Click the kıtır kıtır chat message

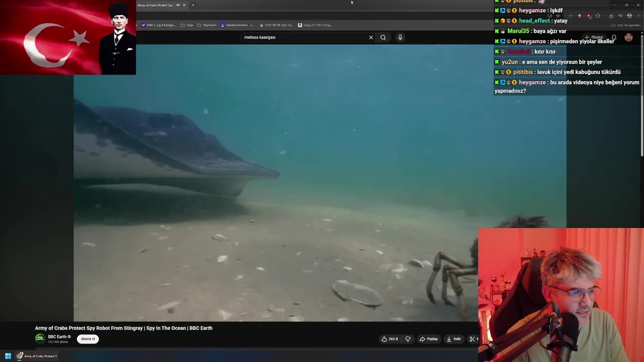(x=546, y=52)
